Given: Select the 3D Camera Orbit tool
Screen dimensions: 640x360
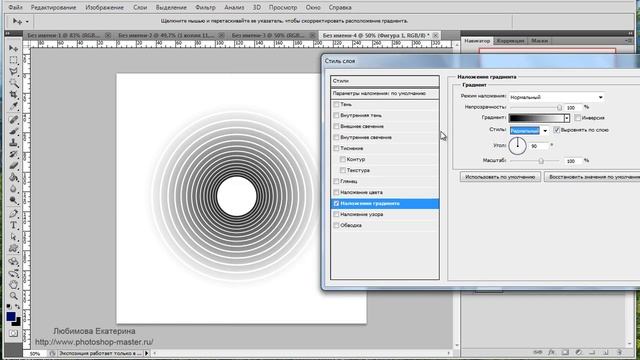Looking at the screenshot, I should click(13, 273).
